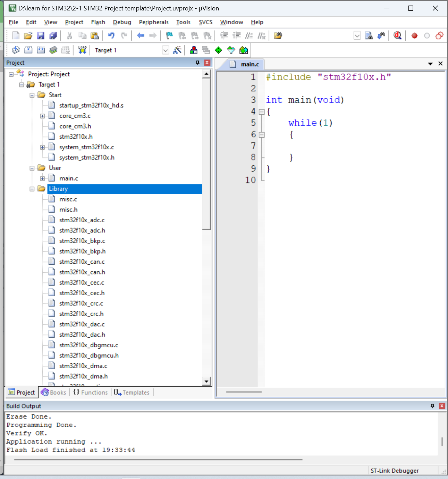The height and width of the screenshot is (479, 448).
Task: Open the Target 1 selection dropdown
Action: coord(166,50)
